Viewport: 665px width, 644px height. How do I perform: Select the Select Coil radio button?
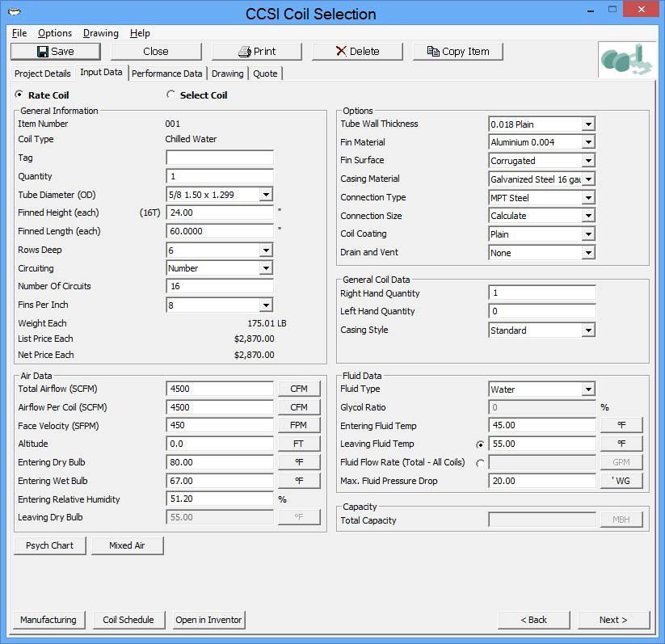[x=169, y=95]
